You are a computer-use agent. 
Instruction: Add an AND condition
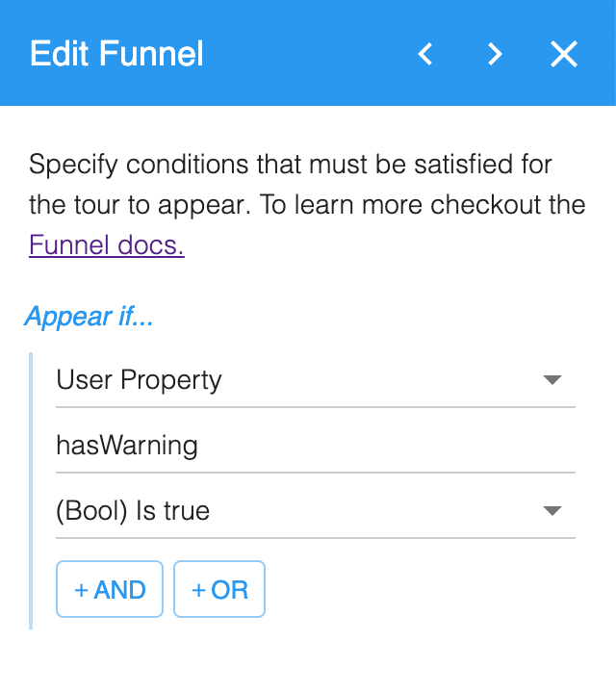pos(110,589)
